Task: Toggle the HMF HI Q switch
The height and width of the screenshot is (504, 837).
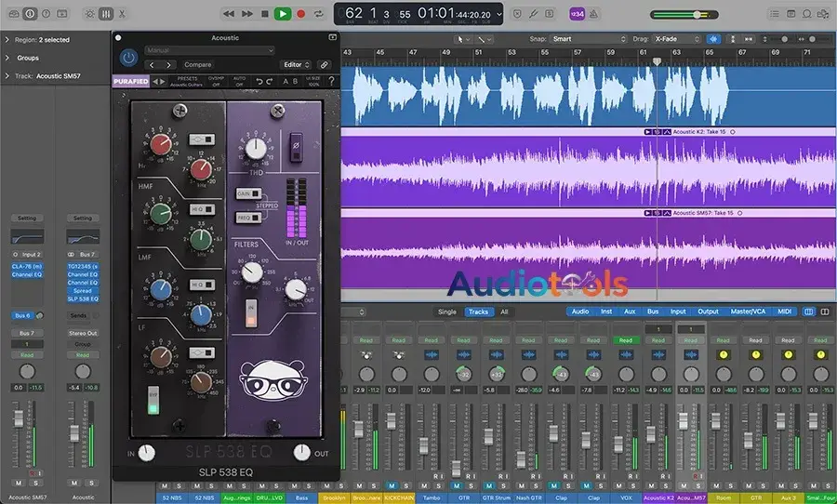Action: coord(202,209)
